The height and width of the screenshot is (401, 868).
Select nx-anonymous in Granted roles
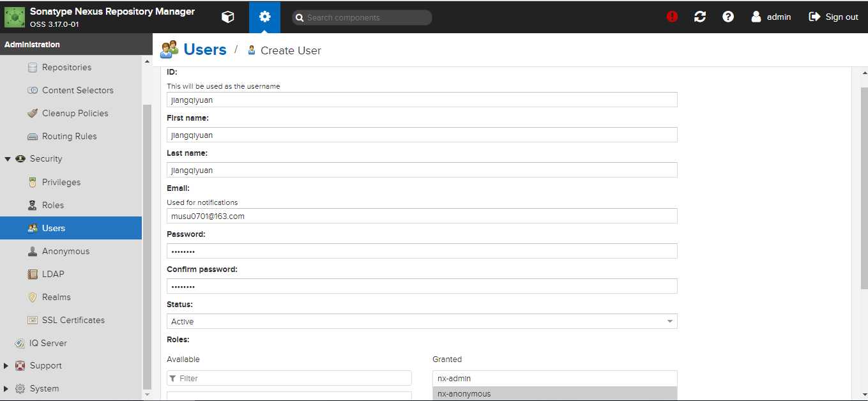pyautogui.click(x=555, y=394)
